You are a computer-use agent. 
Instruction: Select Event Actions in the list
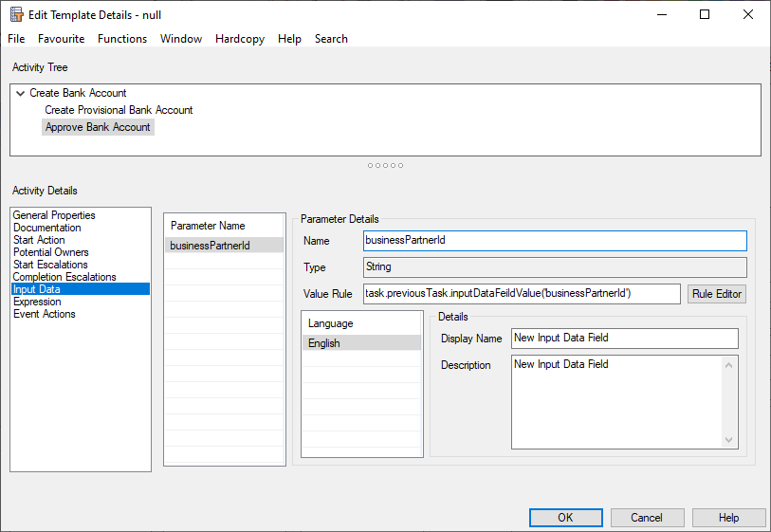[x=45, y=314]
